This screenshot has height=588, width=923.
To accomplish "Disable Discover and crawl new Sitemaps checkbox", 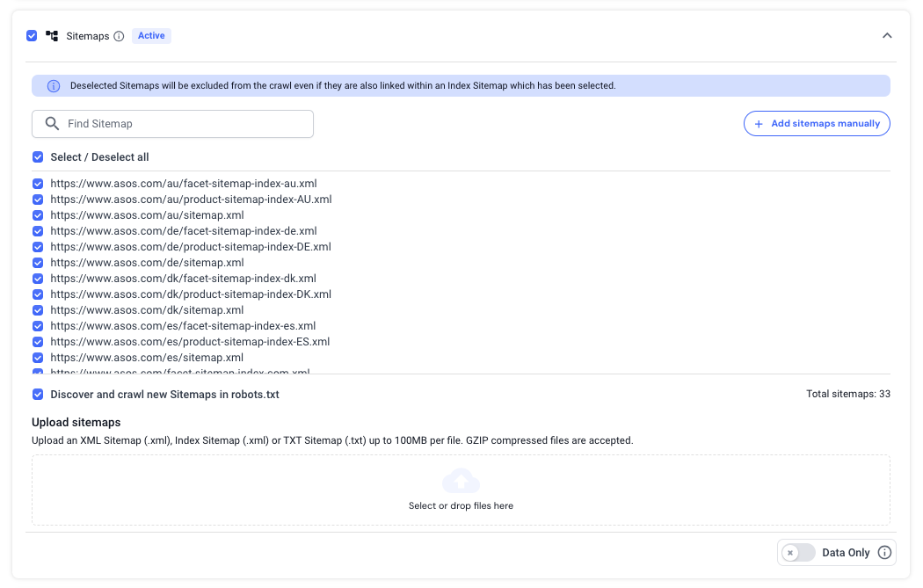I will coord(38,395).
